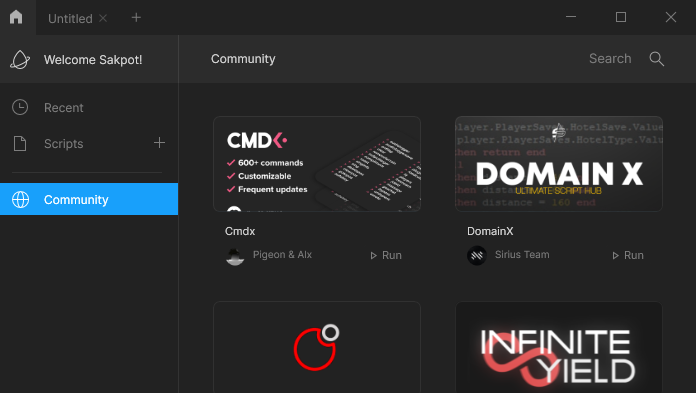The height and width of the screenshot is (393, 697).
Task: Click the magnifying glass search icon
Action: [x=657, y=59]
